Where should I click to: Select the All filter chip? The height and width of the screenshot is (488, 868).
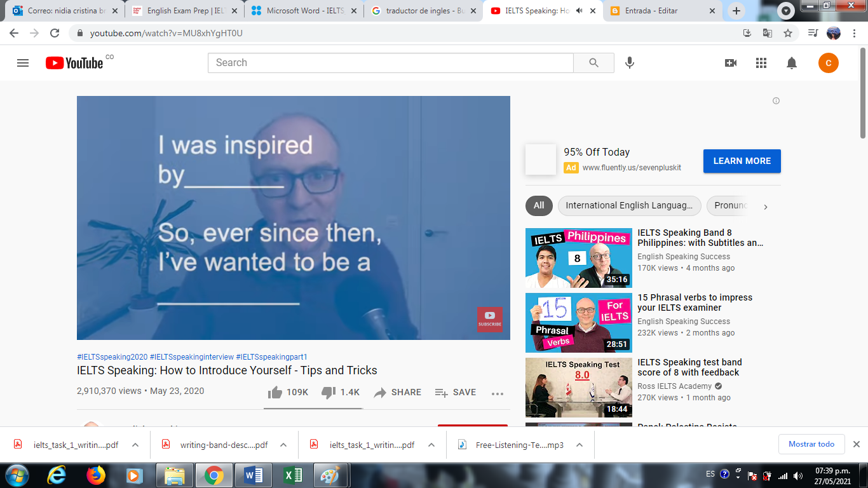(x=539, y=206)
